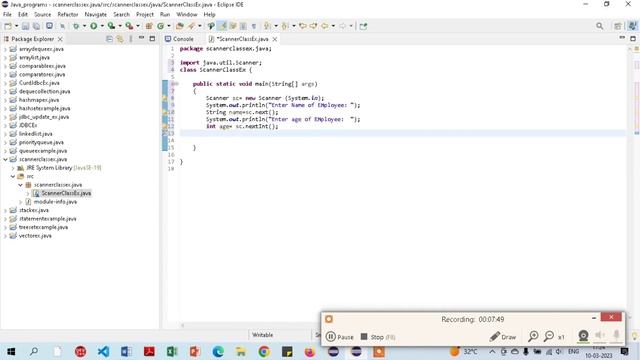Screen dimensions: 640x360
Task: Switch to the Console tab
Action: pyautogui.click(x=179, y=39)
